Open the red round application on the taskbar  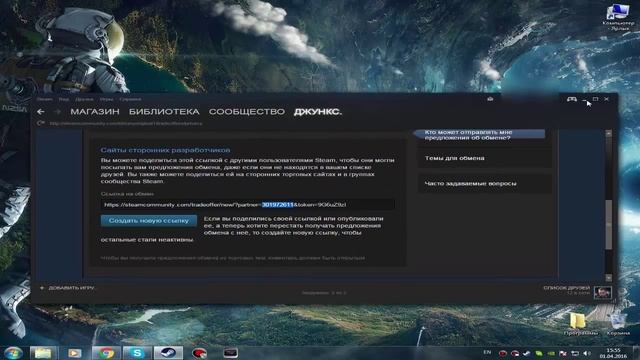199,353
